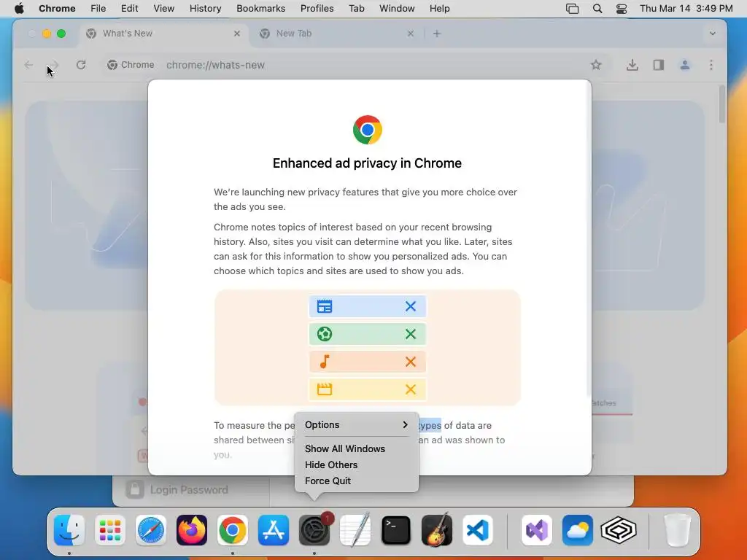Image resolution: width=747 pixels, height=560 pixels.
Task: Open the Chrome application menu
Action: [x=57, y=9]
